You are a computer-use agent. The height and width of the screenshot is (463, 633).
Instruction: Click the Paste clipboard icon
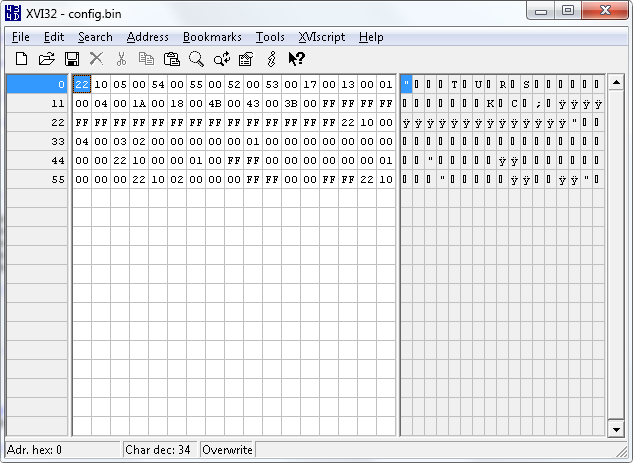click(x=171, y=59)
